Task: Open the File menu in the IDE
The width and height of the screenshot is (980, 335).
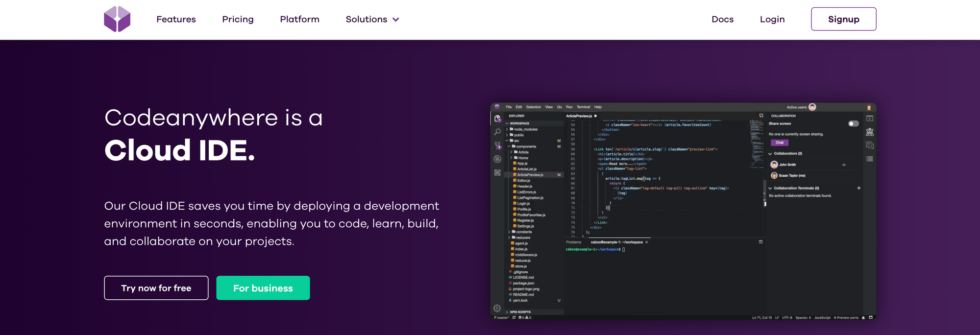Action: tap(509, 107)
